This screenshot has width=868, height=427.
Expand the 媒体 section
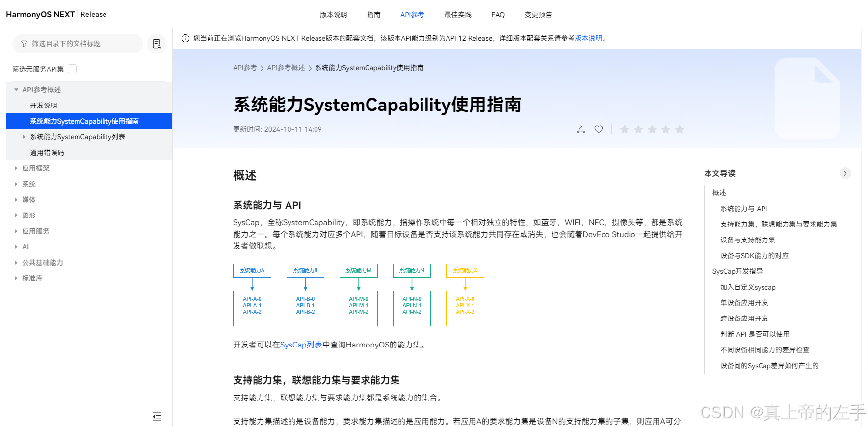coord(16,200)
